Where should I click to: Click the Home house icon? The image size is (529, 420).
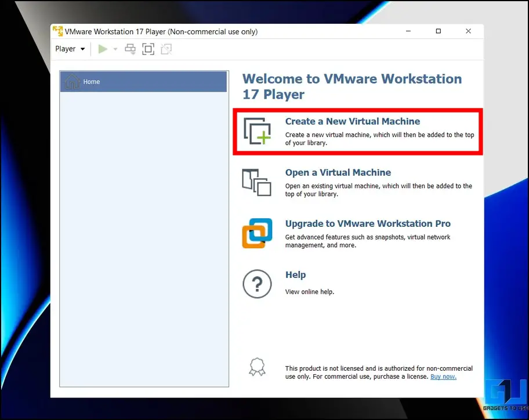click(x=72, y=81)
